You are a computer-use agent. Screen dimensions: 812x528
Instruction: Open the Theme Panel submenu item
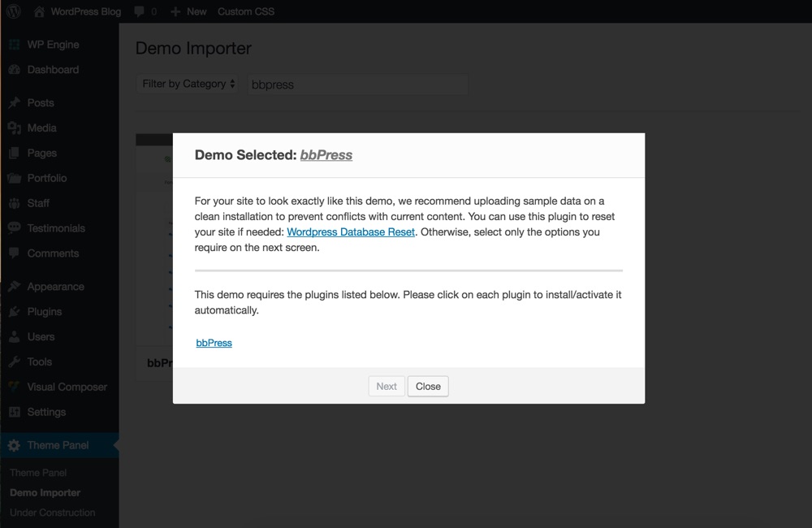38,473
